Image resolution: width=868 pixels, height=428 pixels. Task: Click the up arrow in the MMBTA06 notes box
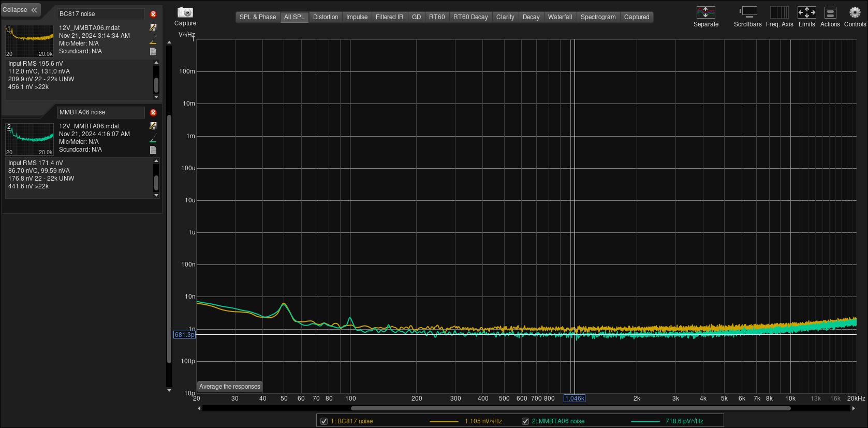(x=156, y=161)
